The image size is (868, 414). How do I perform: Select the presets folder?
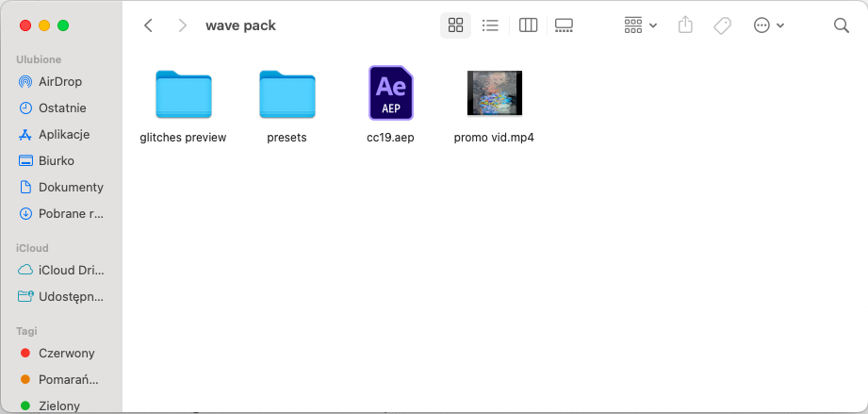pyautogui.click(x=287, y=94)
